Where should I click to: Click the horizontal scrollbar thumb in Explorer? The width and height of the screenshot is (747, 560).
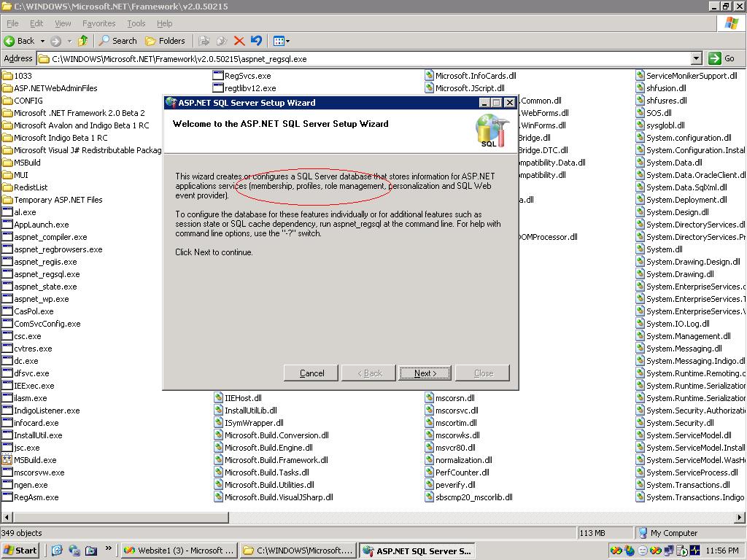121,517
